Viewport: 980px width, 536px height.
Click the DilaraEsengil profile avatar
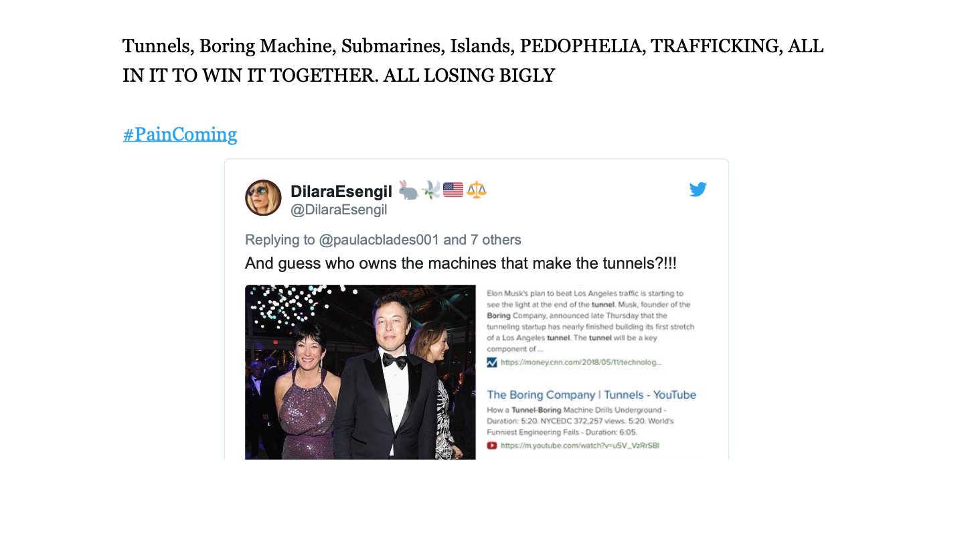point(263,198)
